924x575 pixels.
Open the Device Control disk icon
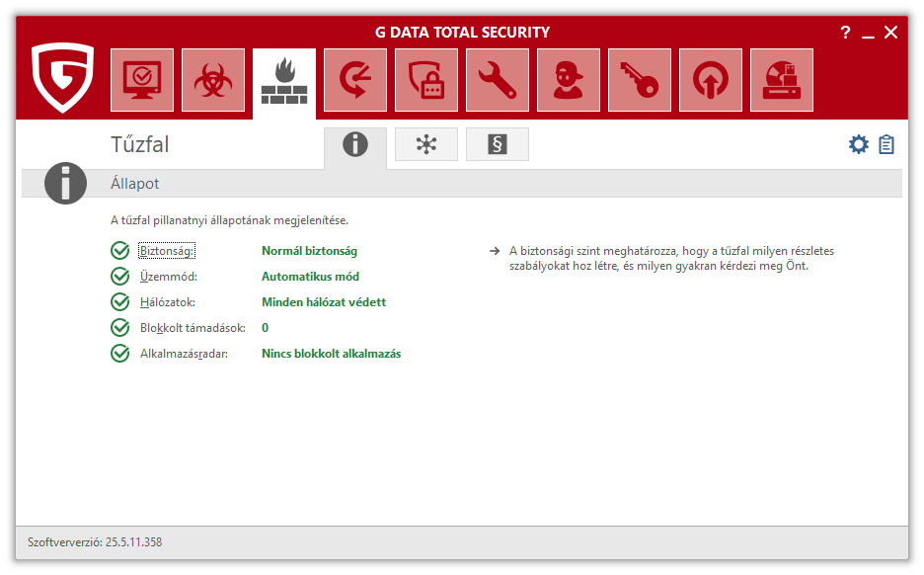pos(782,80)
